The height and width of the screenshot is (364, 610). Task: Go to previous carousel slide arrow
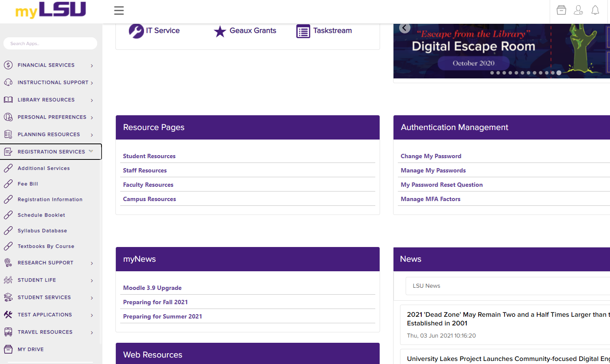pos(405,28)
